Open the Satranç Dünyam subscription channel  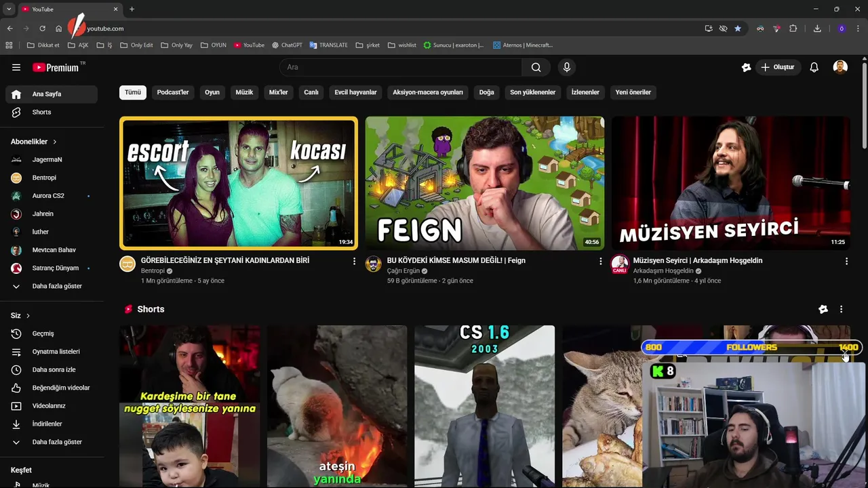(x=52, y=268)
